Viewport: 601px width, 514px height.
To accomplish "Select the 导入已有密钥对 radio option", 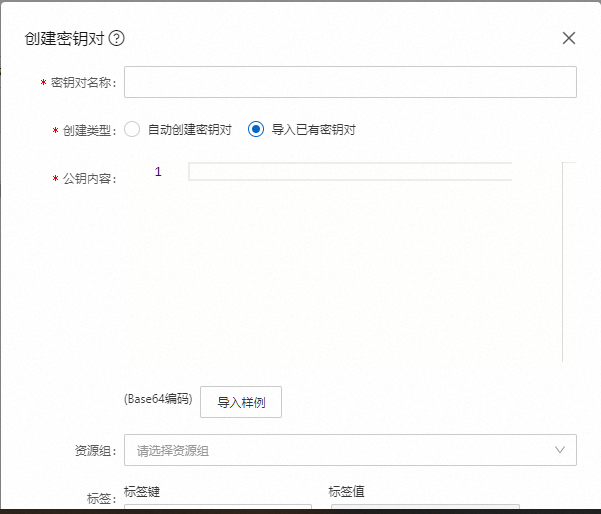I will point(256,130).
